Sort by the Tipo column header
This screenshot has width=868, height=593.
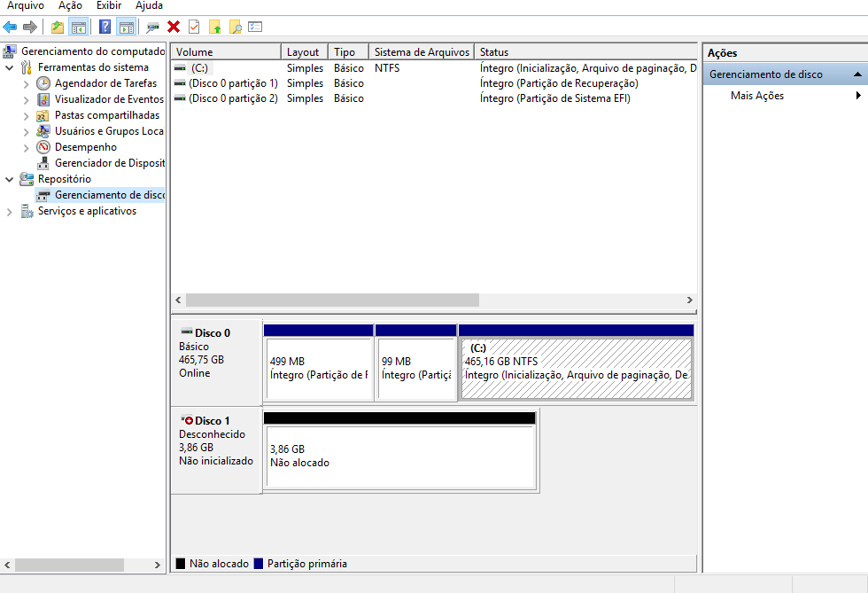348,51
